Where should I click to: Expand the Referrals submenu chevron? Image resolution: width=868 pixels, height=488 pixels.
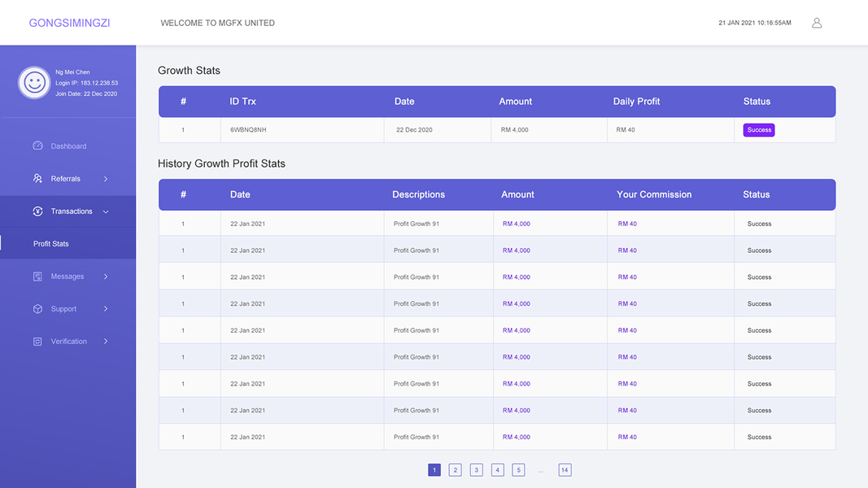[106, 179]
